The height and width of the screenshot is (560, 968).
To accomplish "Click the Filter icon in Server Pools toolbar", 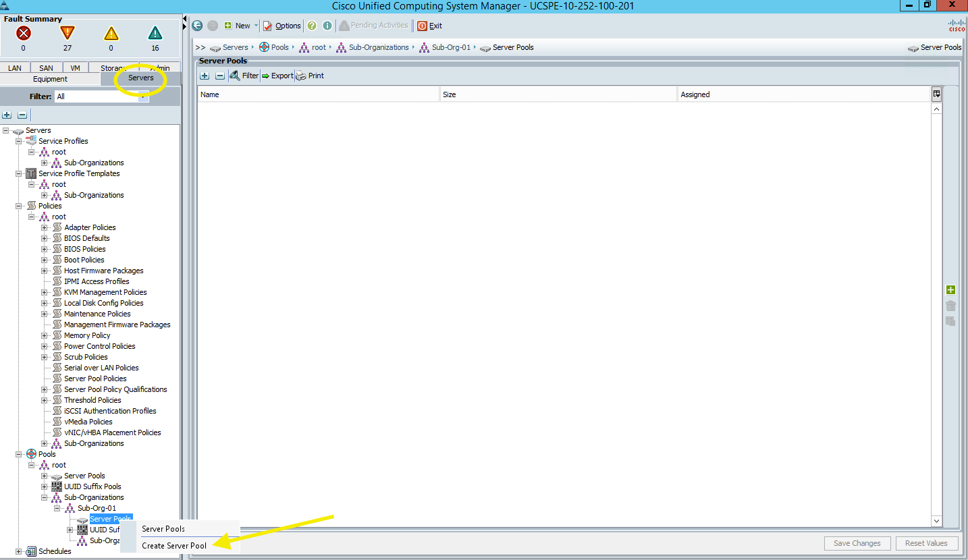I will coord(244,76).
